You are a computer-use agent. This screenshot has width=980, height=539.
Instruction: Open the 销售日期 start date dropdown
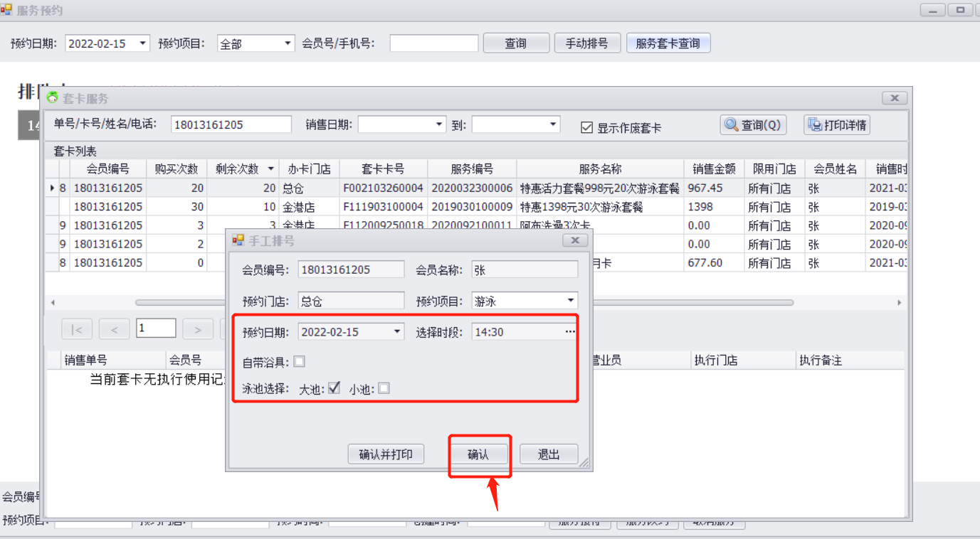click(439, 124)
